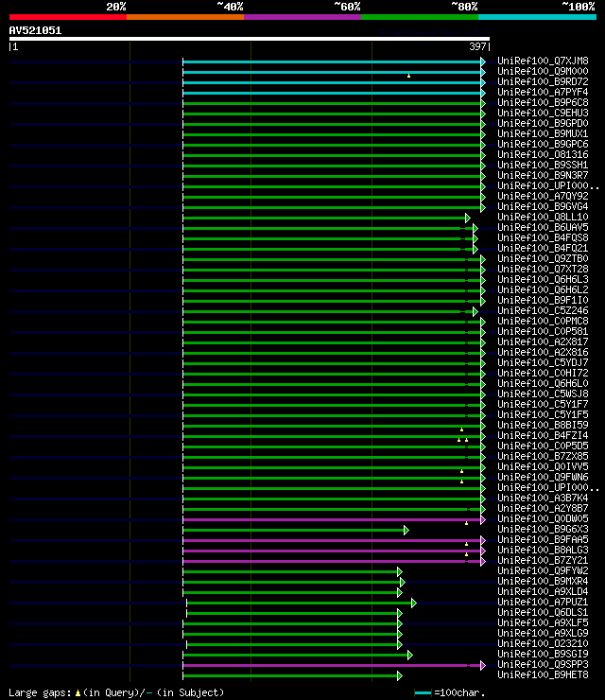The height and width of the screenshot is (700, 605).
Task: Click on UniRef100_C5Z246
Action: (x=543, y=310)
